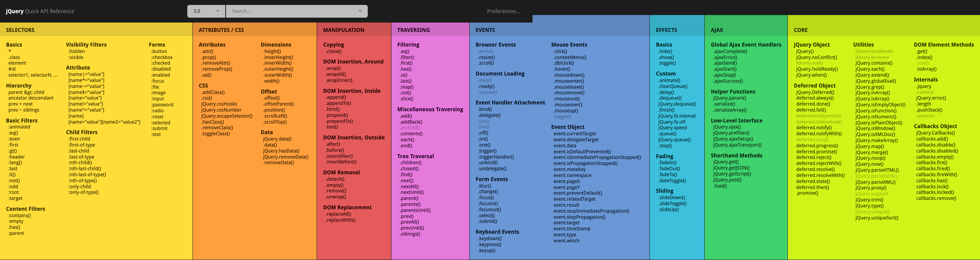Select the ATTRIBUTES / CSS section header

[x=221, y=30]
